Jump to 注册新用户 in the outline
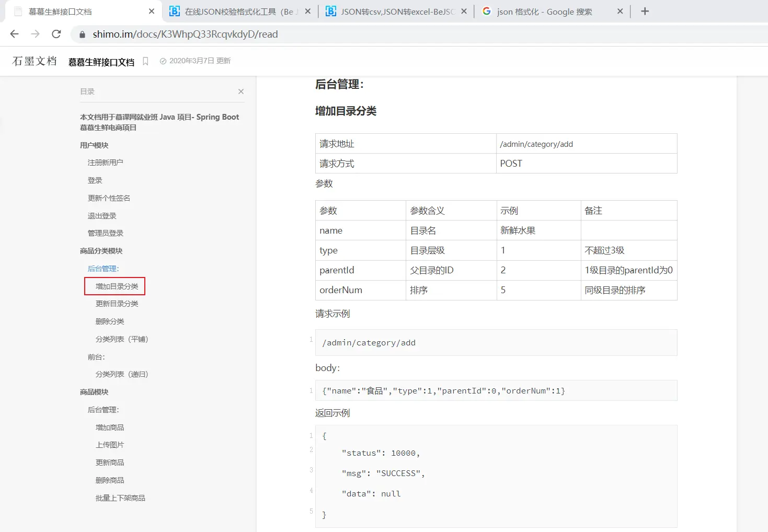768x532 pixels. pos(105,163)
